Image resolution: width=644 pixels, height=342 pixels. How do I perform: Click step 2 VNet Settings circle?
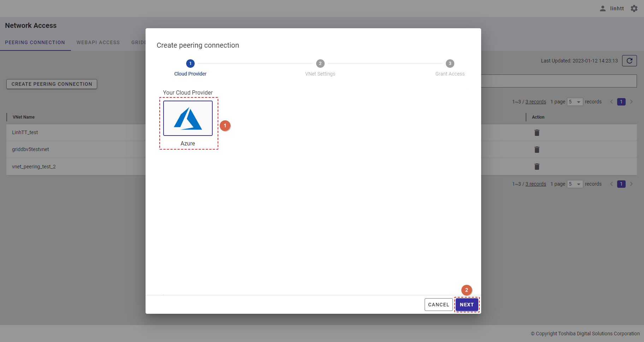[x=320, y=64]
